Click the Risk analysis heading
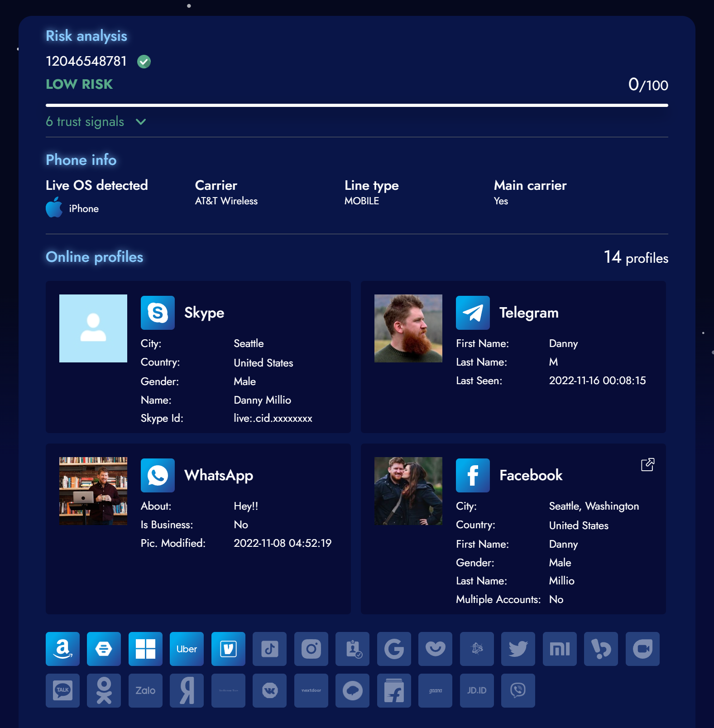714x728 pixels. click(x=86, y=36)
